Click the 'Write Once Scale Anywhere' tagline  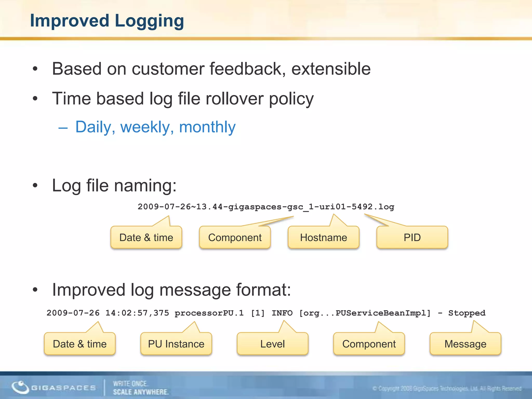[141, 388]
